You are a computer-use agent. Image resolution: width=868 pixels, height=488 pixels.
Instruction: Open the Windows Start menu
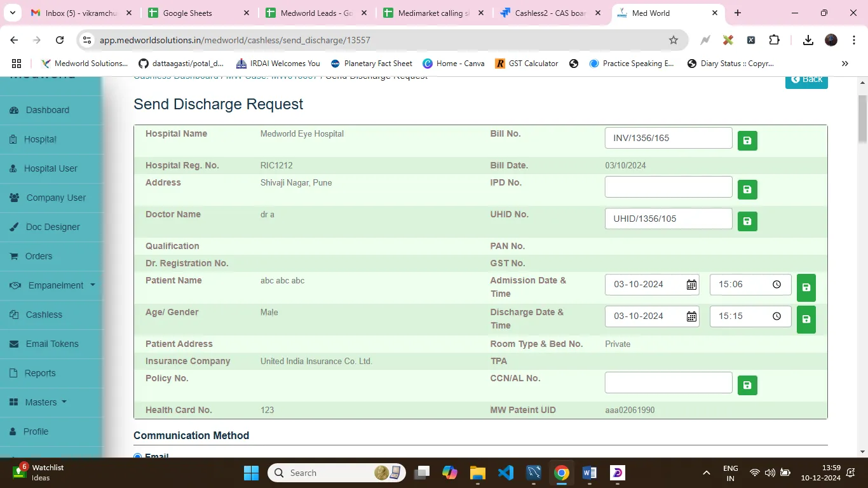click(x=252, y=473)
